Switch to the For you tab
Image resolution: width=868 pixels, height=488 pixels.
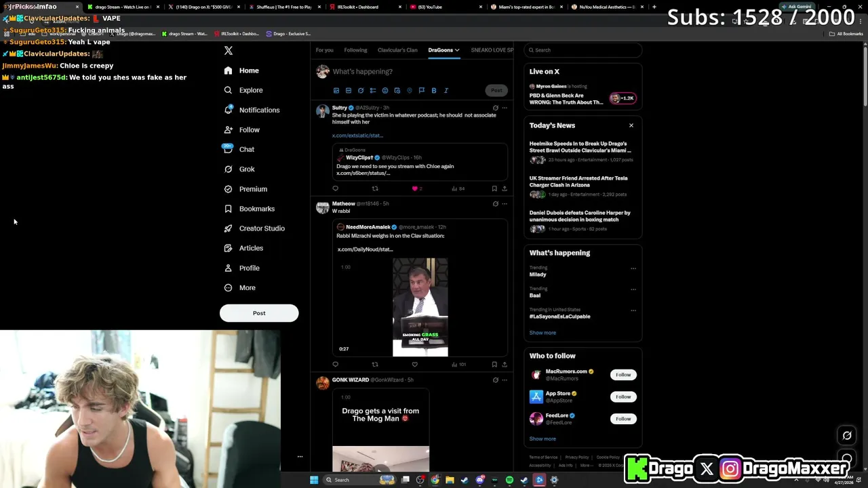pos(324,50)
